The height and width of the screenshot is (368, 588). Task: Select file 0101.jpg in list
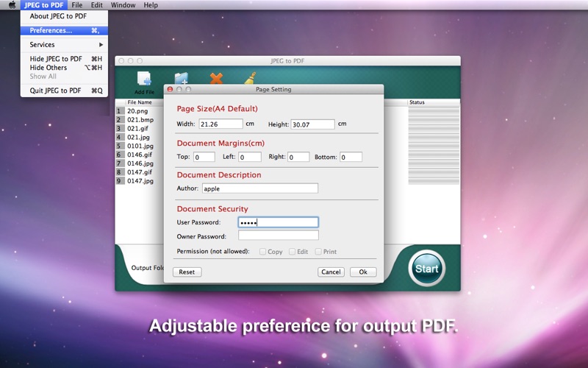pyautogui.click(x=140, y=146)
